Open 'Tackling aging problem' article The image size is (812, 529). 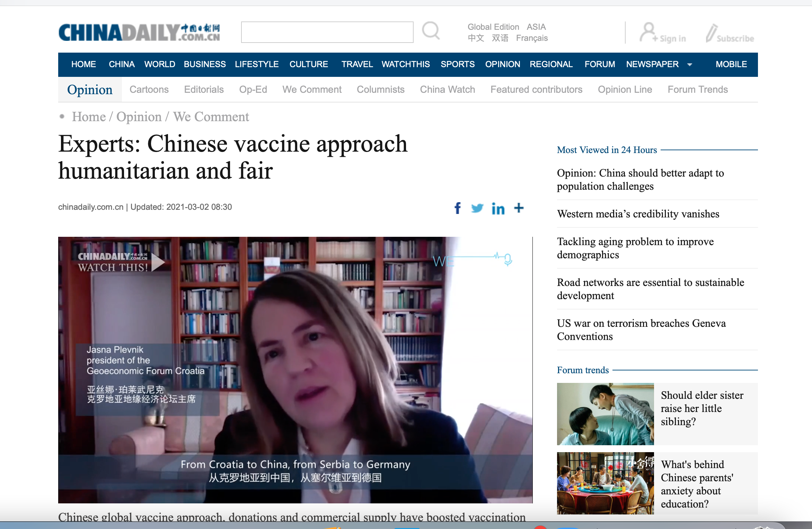tap(635, 248)
